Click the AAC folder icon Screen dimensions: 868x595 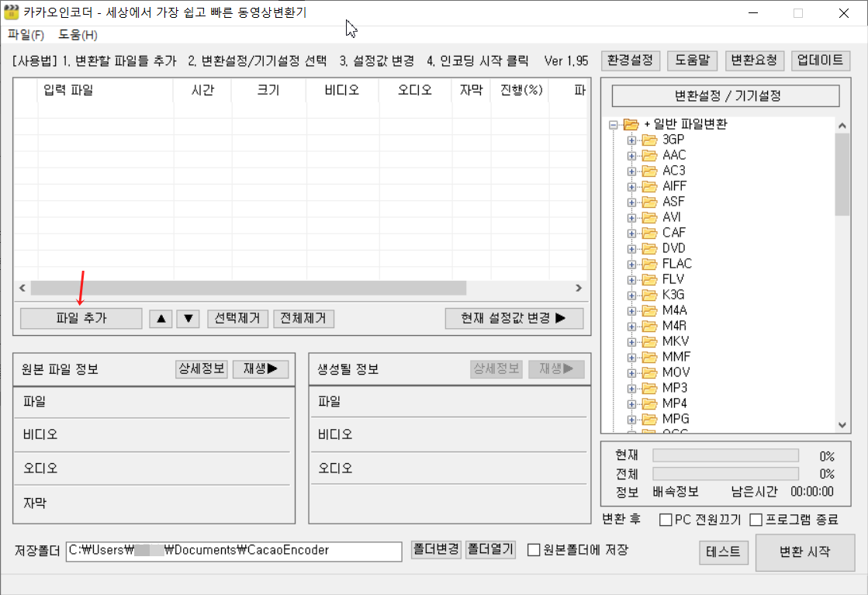649,155
